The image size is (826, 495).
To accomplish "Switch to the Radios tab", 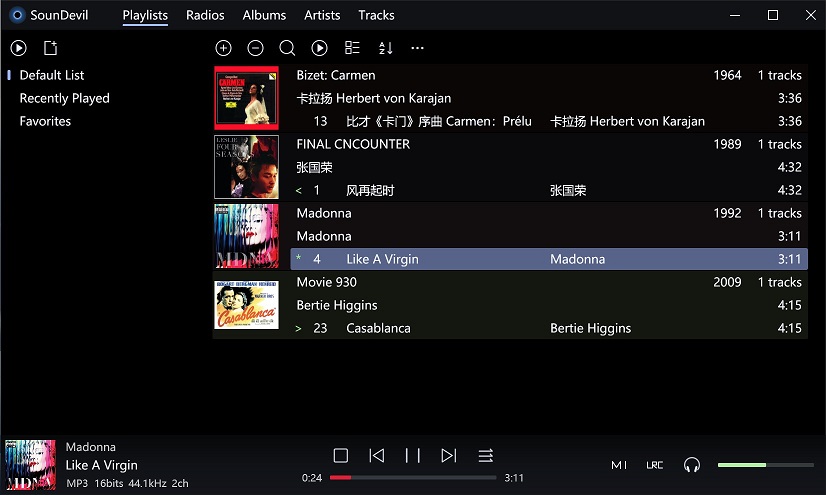I will click(205, 15).
